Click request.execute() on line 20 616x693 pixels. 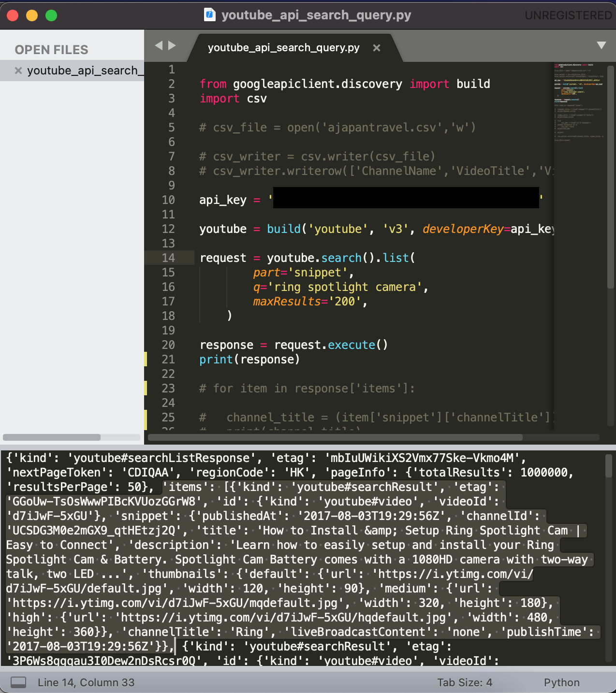[x=331, y=345]
